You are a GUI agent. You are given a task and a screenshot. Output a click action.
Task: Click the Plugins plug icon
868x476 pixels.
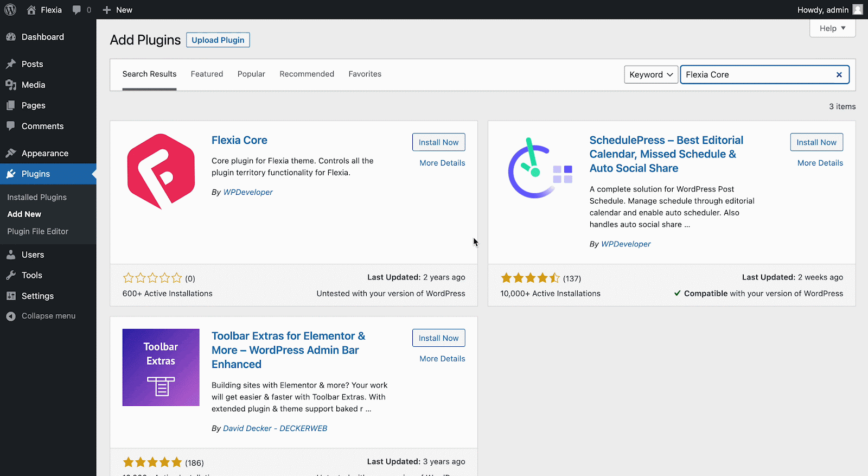[11, 174]
